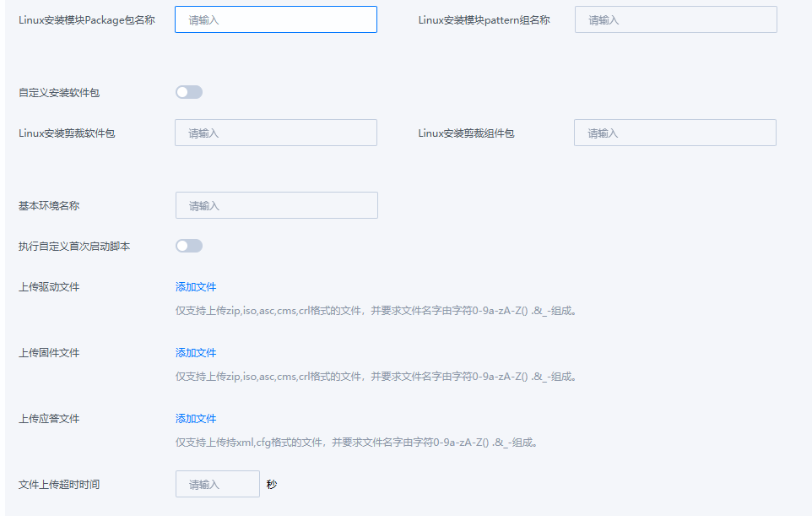Click the xml,cfg format hint text
812x516 pixels.
[356, 442]
